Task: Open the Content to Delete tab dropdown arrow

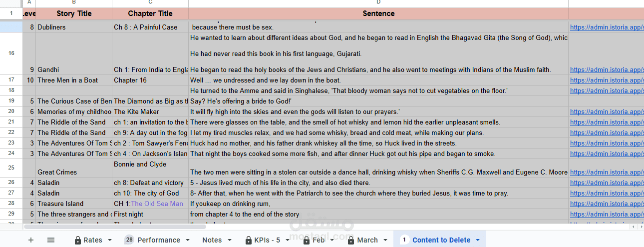Action: pos(478,240)
